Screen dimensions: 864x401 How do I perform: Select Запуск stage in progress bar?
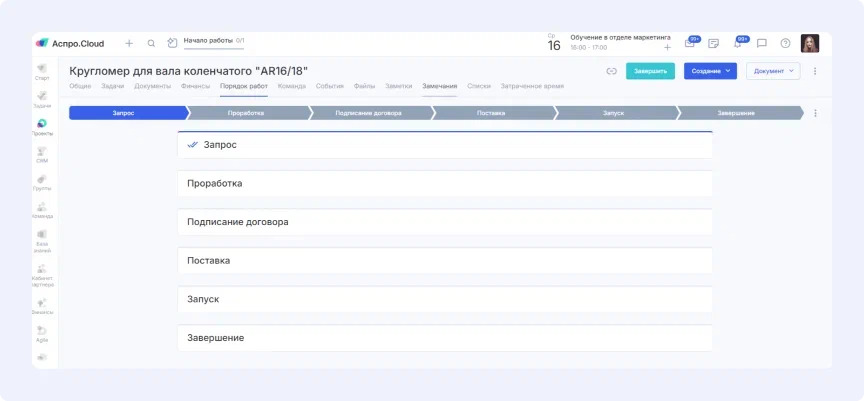[x=614, y=113]
